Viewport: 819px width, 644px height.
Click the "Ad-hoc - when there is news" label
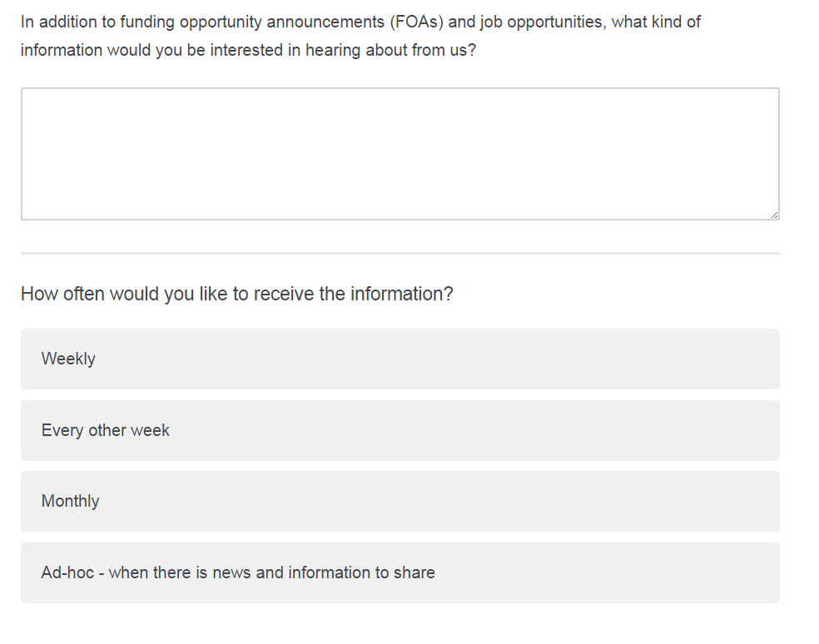click(238, 572)
